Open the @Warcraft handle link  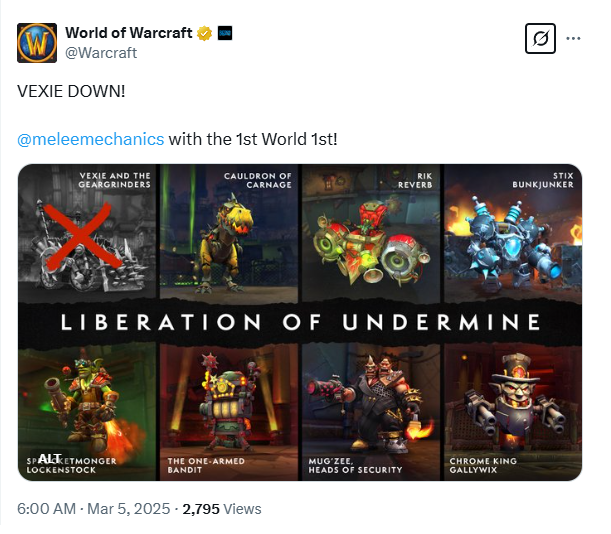(x=101, y=53)
